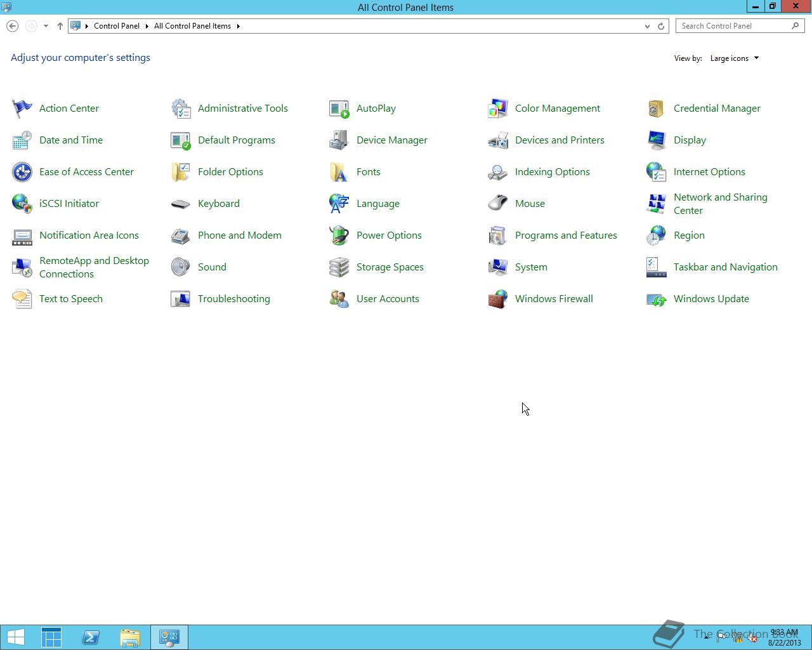Click the Ease of Access Center icon
Image resolution: width=812 pixels, height=650 pixels.
click(x=22, y=172)
